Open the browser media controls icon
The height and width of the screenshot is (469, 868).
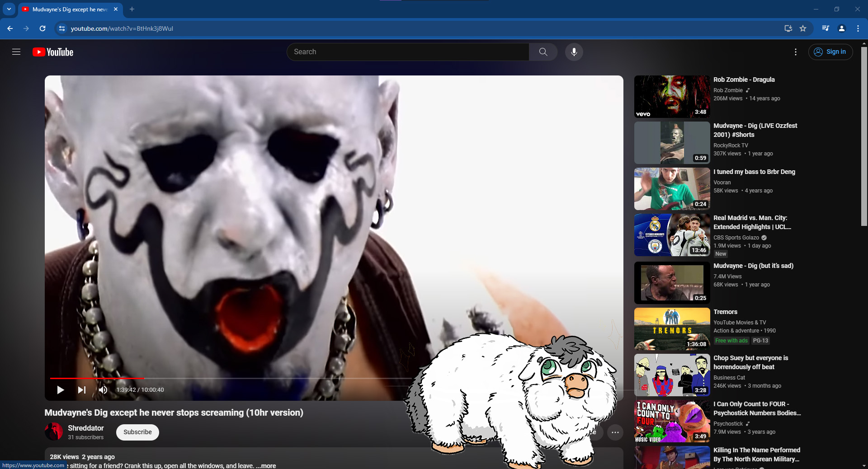click(x=826, y=28)
